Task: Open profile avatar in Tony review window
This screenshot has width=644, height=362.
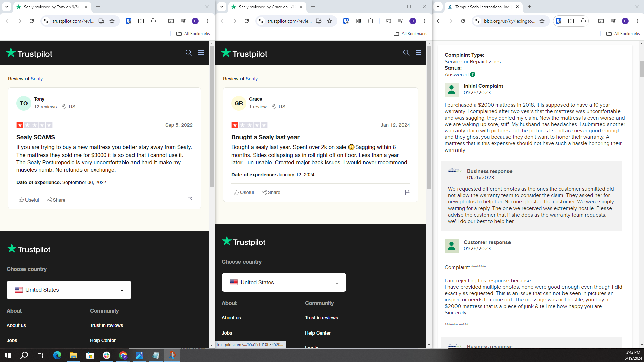Action: click(195, 21)
